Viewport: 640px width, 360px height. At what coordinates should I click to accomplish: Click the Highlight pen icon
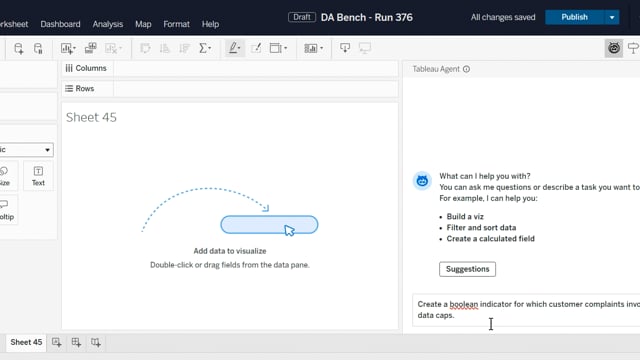coord(233,48)
